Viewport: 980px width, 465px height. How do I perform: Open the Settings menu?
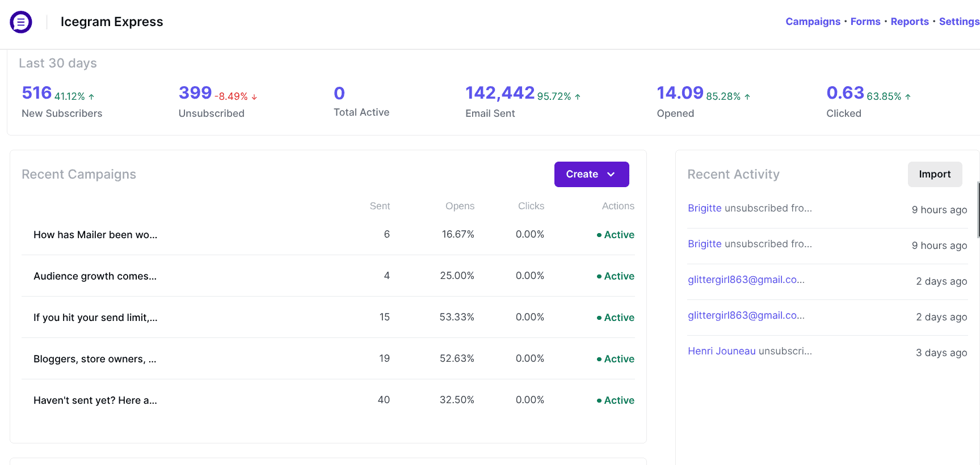point(959,22)
